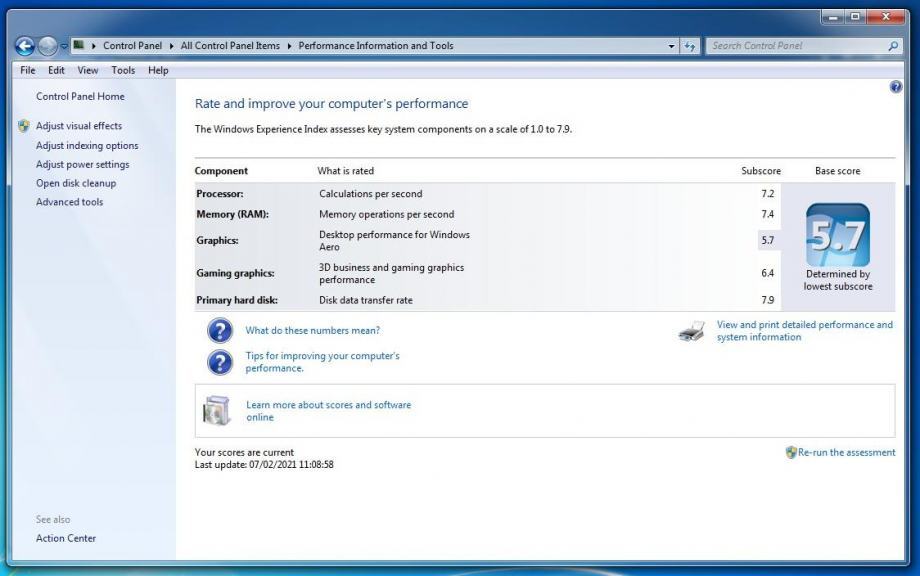
Task: Open Learn more about scores and software online
Action: tap(329, 411)
